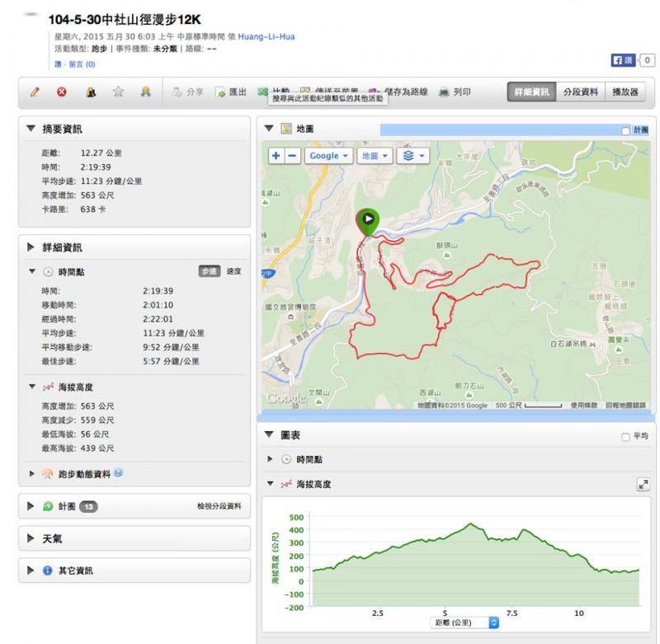Screen dimensions: 660x644
Task: Collapse the 海拔高度 elevation section on left
Action: click(32, 386)
